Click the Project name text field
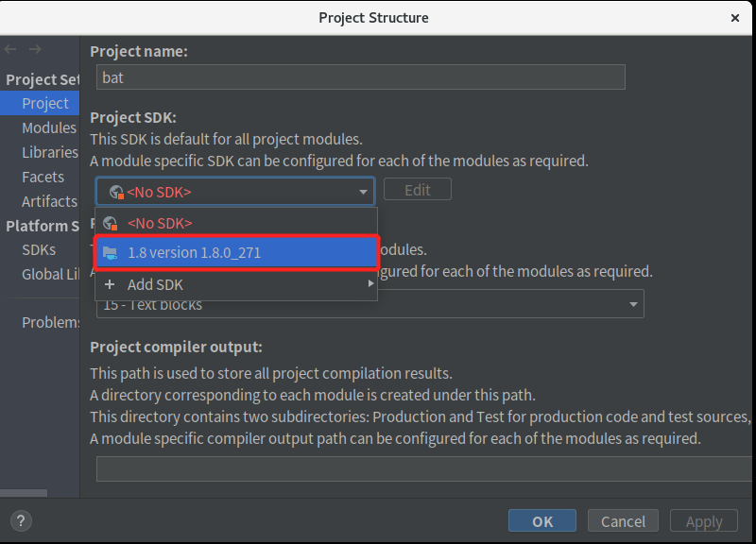Screen dimensions: 756x544 tap(360, 77)
